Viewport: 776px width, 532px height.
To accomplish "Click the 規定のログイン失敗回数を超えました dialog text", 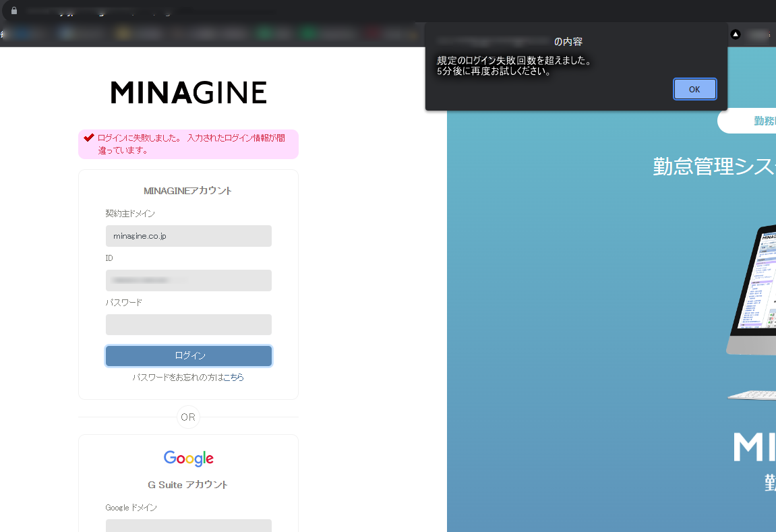I will pyautogui.click(x=514, y=61).
